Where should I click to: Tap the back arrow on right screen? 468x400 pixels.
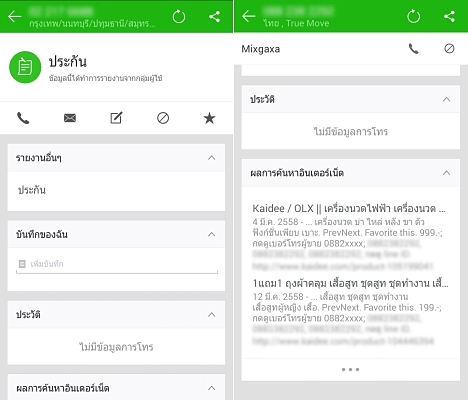click(249, 16)
